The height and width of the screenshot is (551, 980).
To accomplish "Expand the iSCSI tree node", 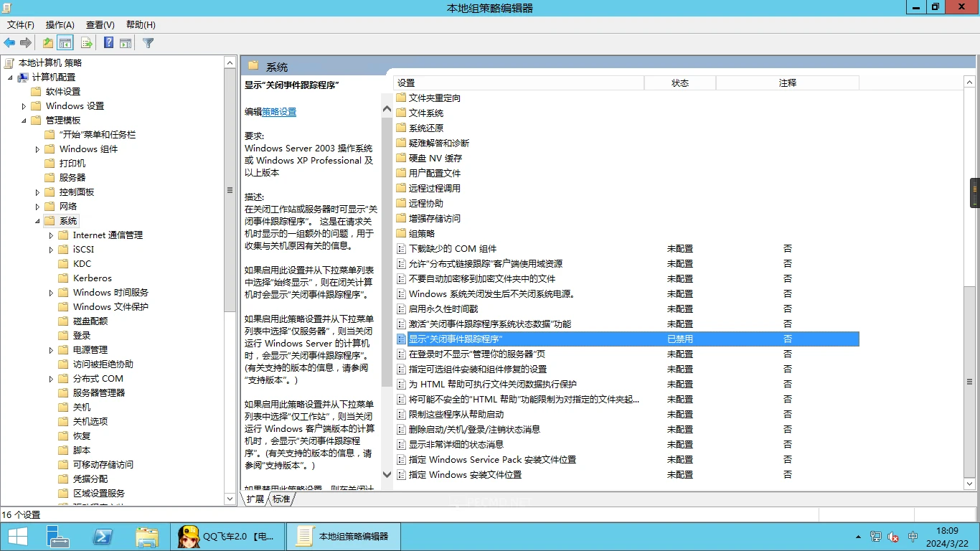I will (x=51, y=250).
